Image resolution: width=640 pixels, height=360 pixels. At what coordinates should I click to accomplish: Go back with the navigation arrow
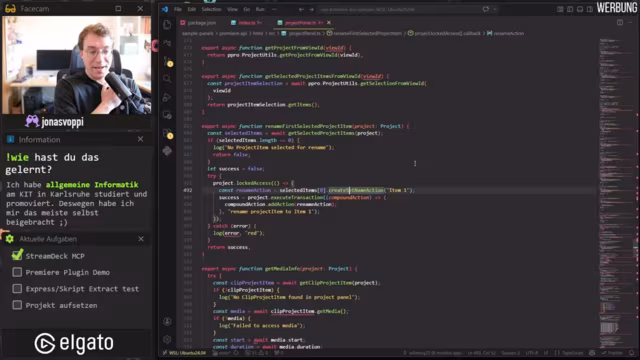tap(301, 9)
